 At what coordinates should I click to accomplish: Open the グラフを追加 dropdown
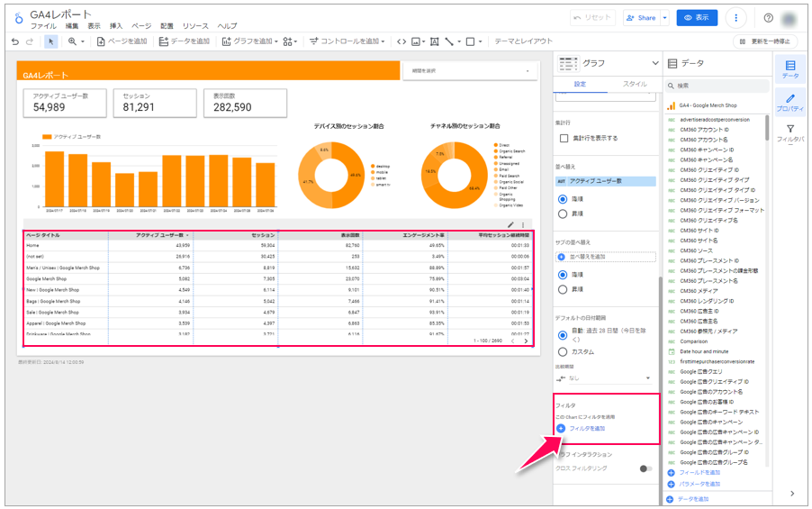(x=249, y=41)
